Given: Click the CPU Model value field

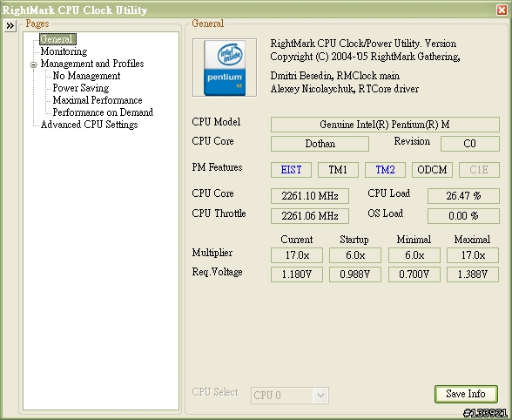Looking at the screenshot, I should coord(385,125).
